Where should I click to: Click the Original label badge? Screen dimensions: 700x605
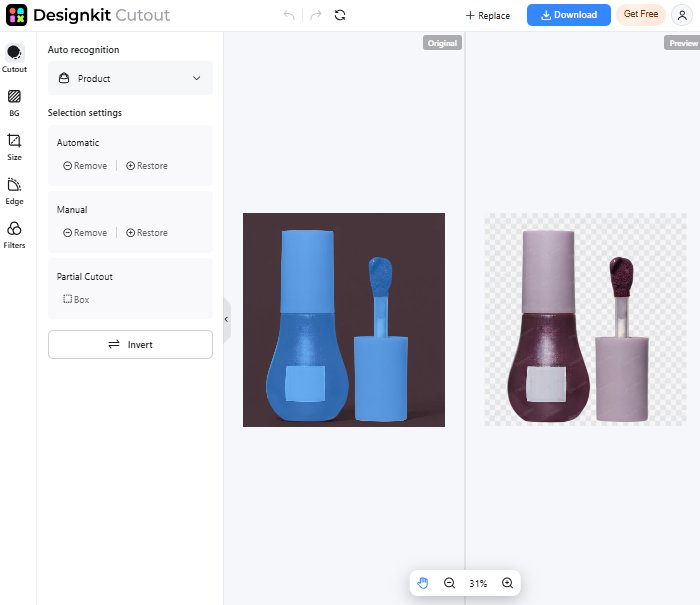tap(442, 43)
